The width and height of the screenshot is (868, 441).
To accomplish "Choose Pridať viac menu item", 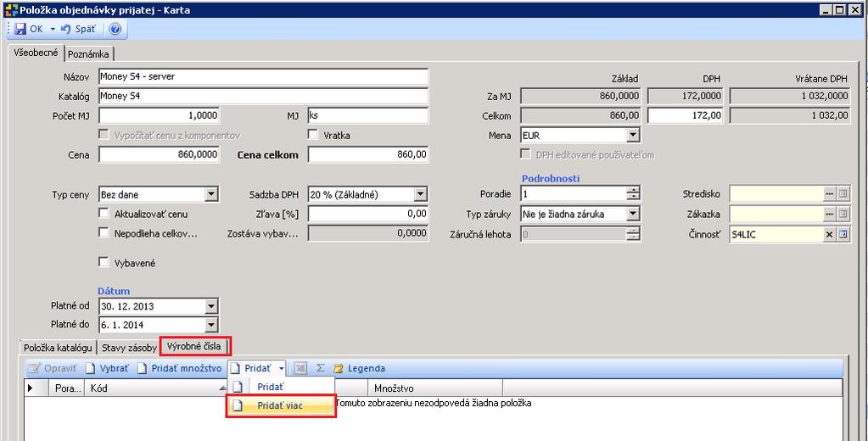I will 281,405.
